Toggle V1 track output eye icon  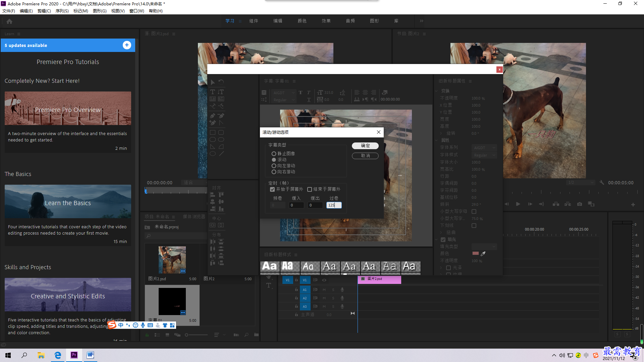pos(324,280)
